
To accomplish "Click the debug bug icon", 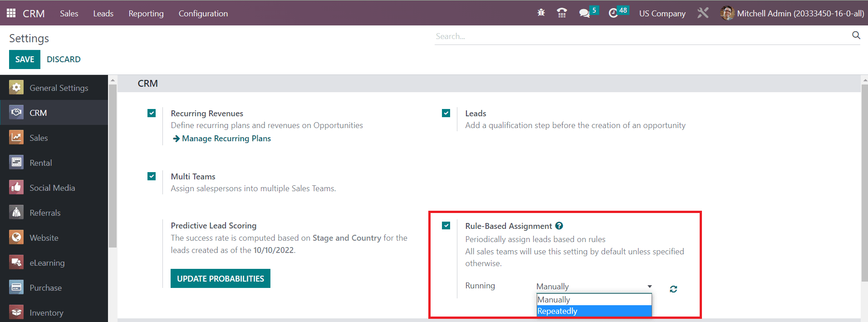I will coord(541,13).
